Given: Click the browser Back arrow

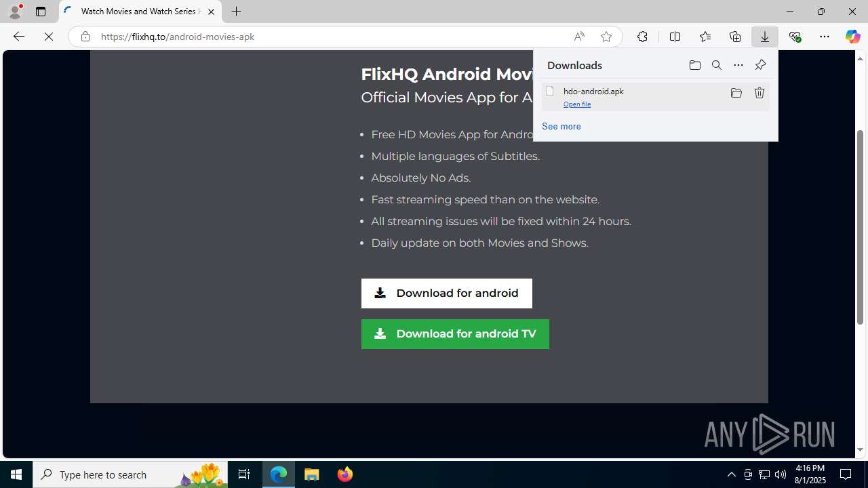Looking at the screenshot, I should 18,37.
